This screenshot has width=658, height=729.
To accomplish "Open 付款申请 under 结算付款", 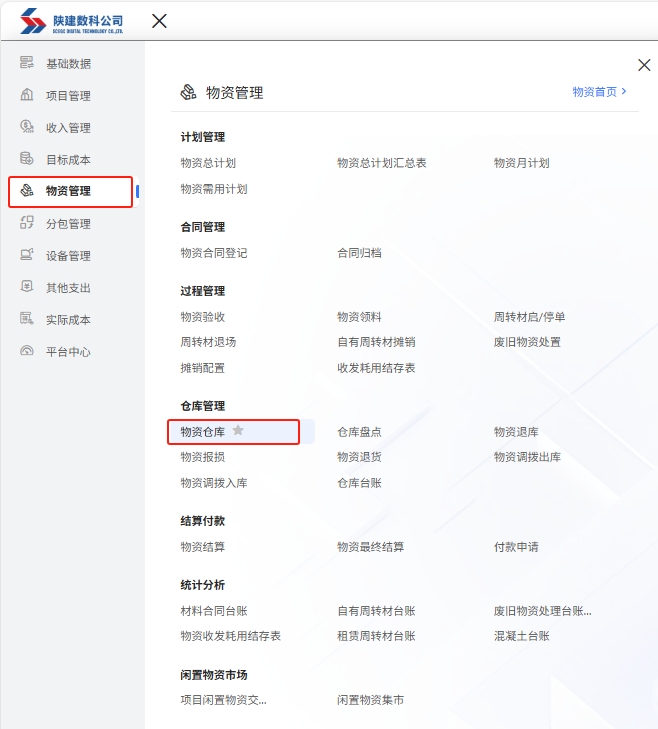I will click(x=516, y=547).
